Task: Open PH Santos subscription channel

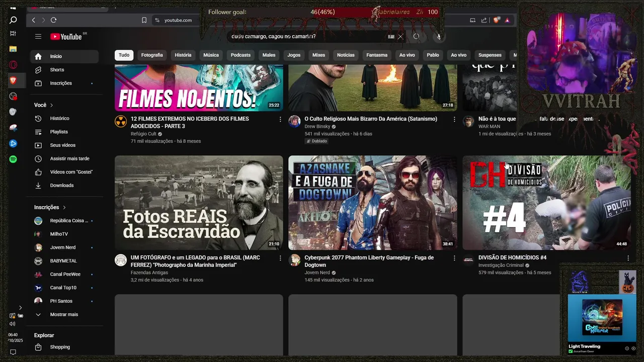Action: point(64,301)
